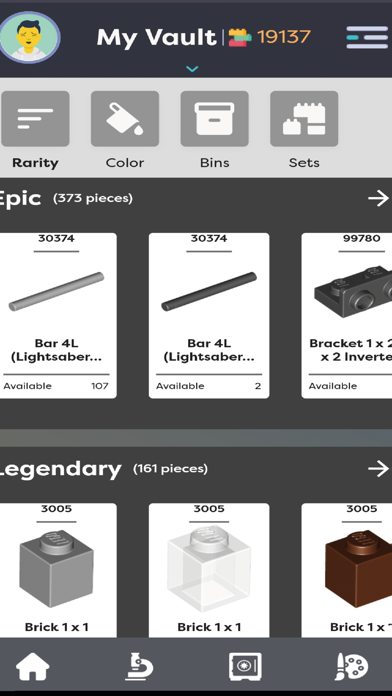392x696 pixels.
Task: Expand Legendary section with arrow
Action: (378, 469)
